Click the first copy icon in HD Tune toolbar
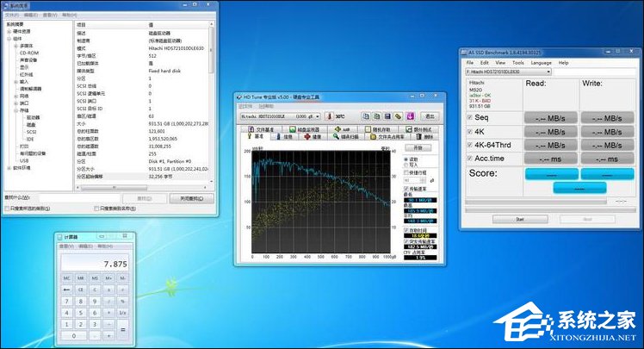 [x=365, y=115]
